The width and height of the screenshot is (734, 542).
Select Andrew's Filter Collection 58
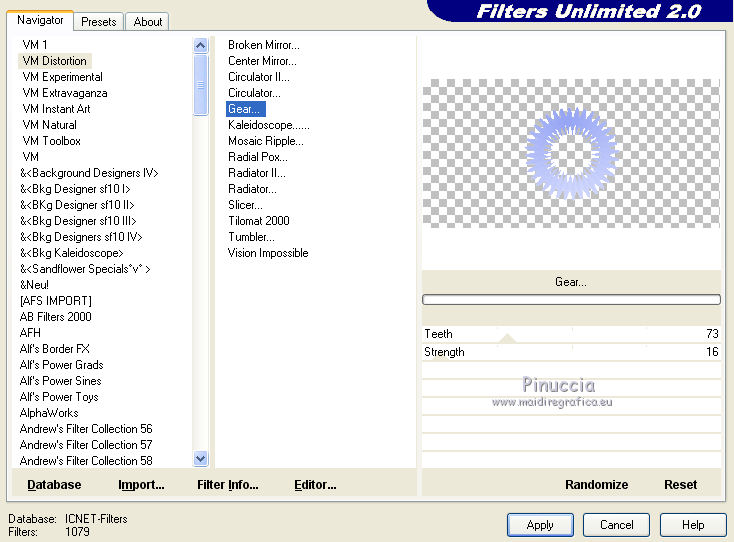(86, 461)
